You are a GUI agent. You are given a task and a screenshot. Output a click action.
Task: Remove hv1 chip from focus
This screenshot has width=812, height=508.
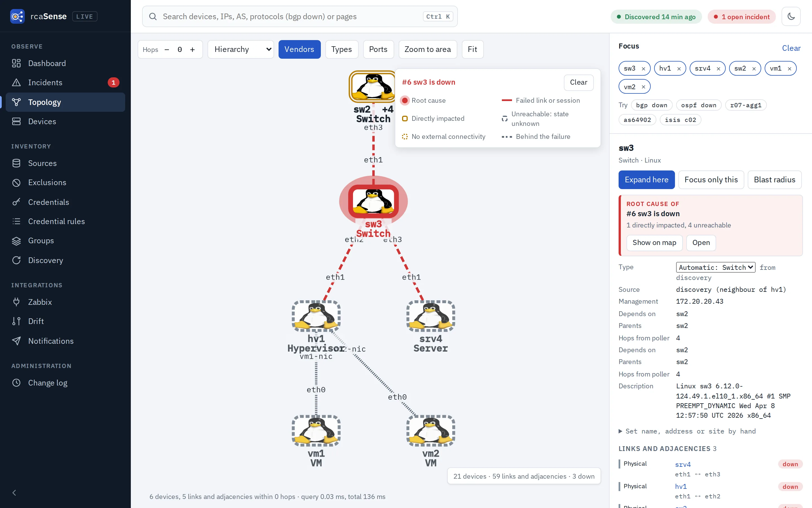point(679,69)
